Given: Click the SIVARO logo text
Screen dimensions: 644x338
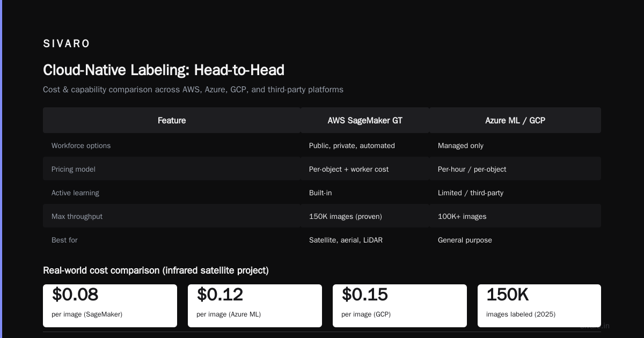Looking at the screenshot, I should click(x=67, y=43).
